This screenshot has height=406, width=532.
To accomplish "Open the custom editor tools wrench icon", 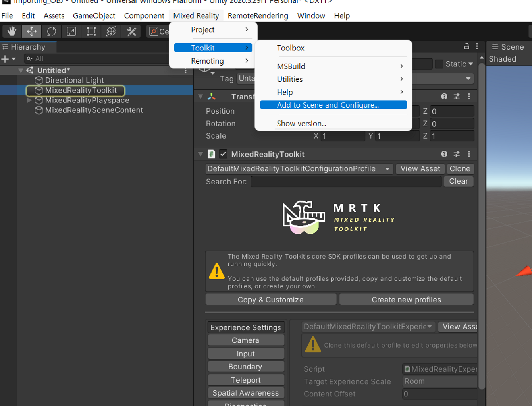I will (131, 31).
